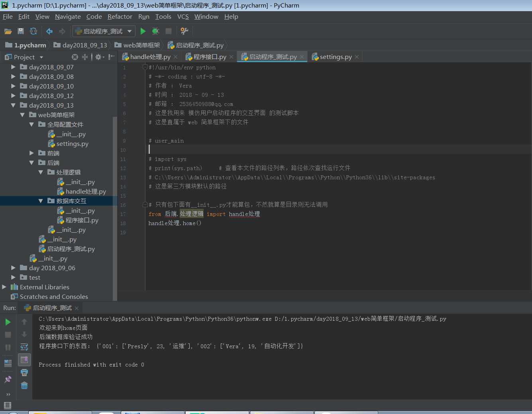Open the Navigate menu
Image resolution: width=532 pixels, height=414 pixels.
tap(68, 16)
